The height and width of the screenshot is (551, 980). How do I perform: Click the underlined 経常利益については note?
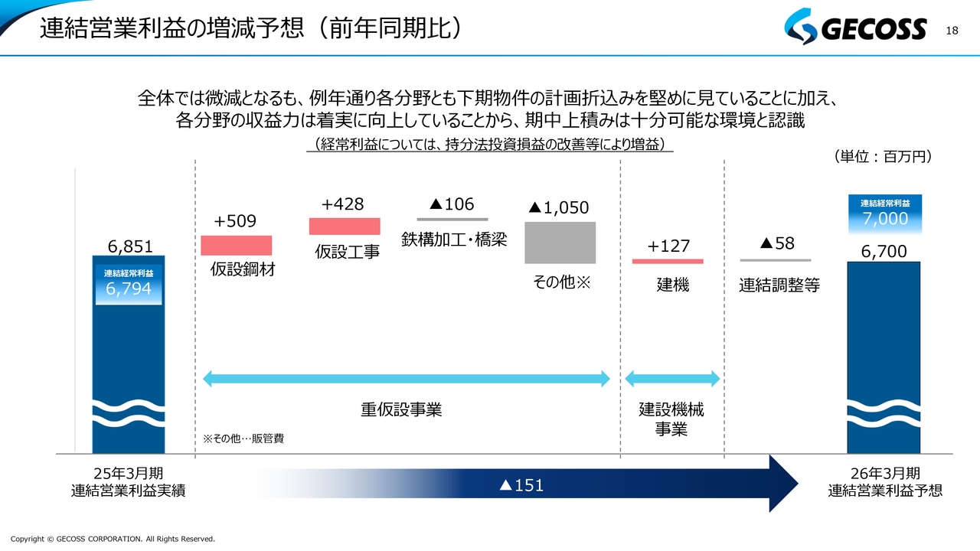[489, 145]
